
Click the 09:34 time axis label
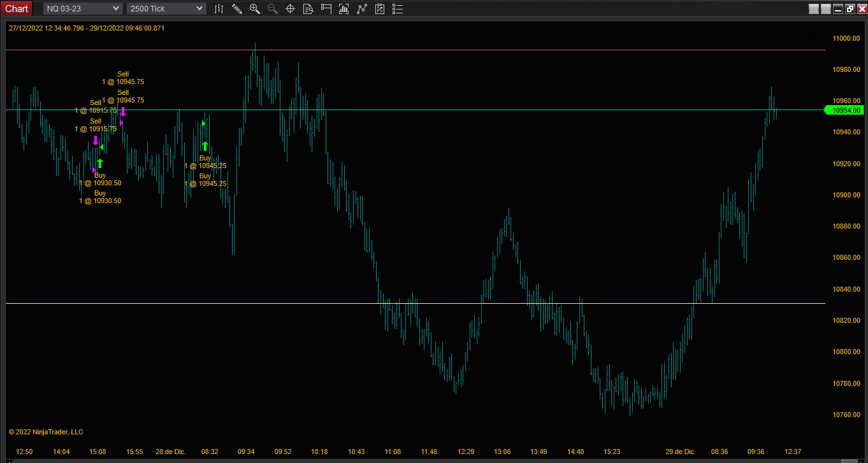[247, 452]
